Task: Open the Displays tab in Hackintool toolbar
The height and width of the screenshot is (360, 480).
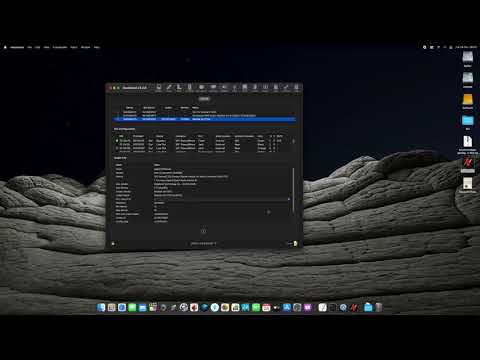Action: 213,88
